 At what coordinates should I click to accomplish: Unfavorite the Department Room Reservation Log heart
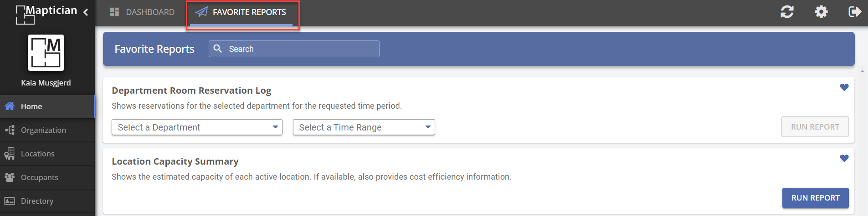(844, 87)
